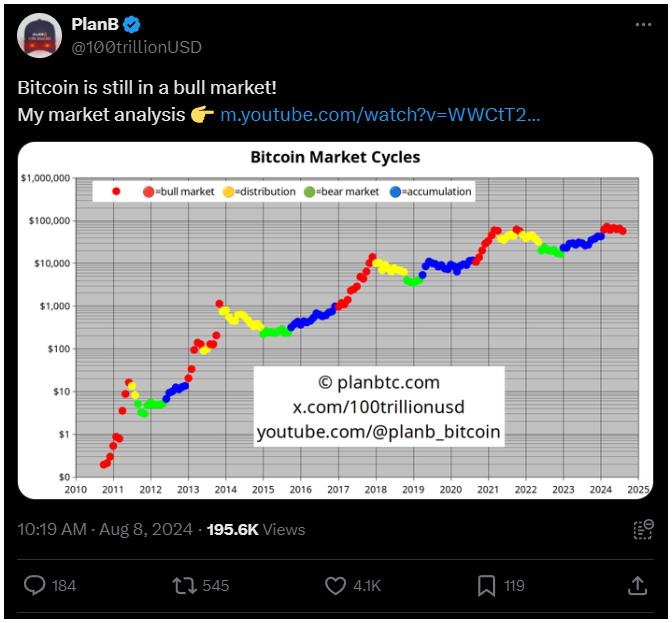Open the three-dot more options menu
Screen dimensions: 672x623
pos(643,24)
